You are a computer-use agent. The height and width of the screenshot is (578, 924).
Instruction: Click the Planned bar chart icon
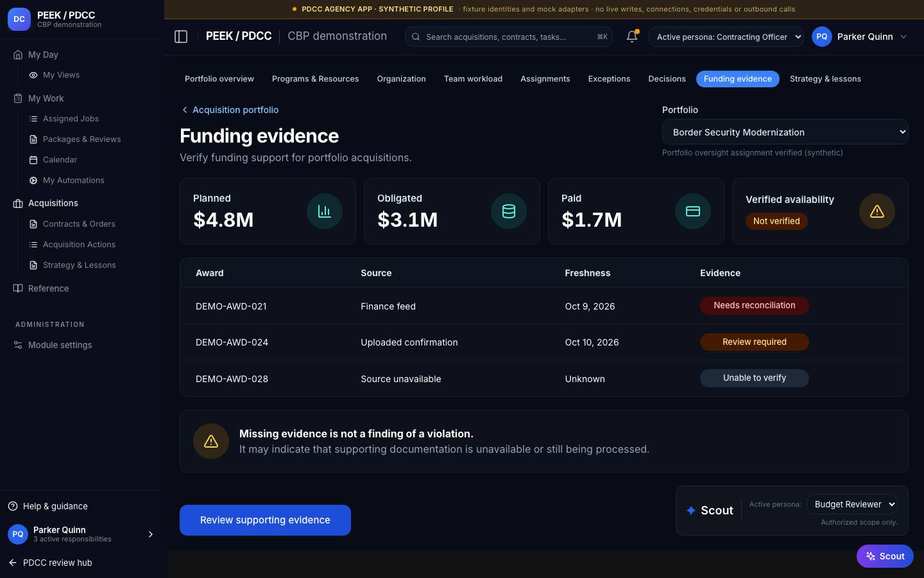pyautogui.click(x=325, y=211)
